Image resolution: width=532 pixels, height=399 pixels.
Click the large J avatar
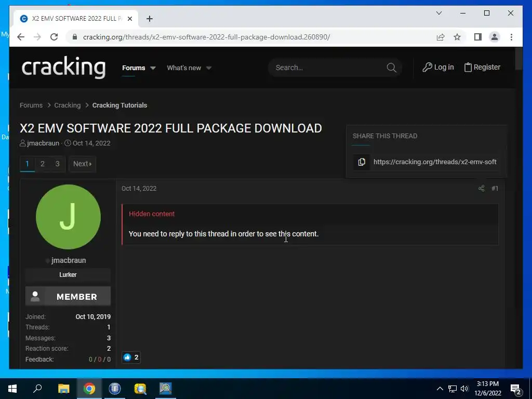[x=68, y=217]
